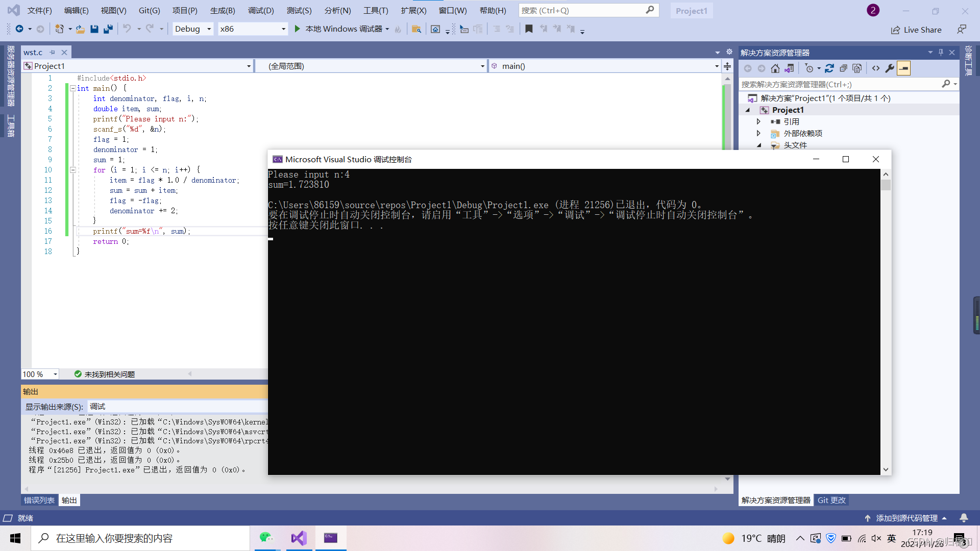Click the Windows Start button

(x=15, y=538)
